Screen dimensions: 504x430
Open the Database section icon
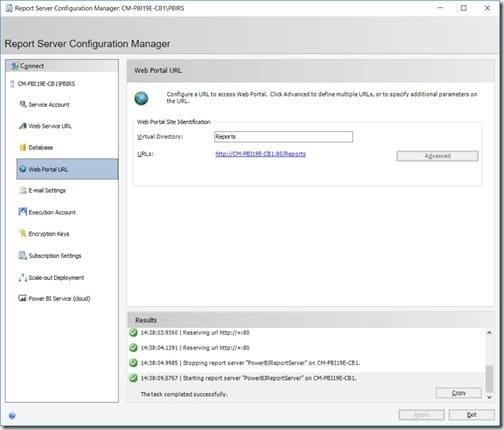[23, 147]
